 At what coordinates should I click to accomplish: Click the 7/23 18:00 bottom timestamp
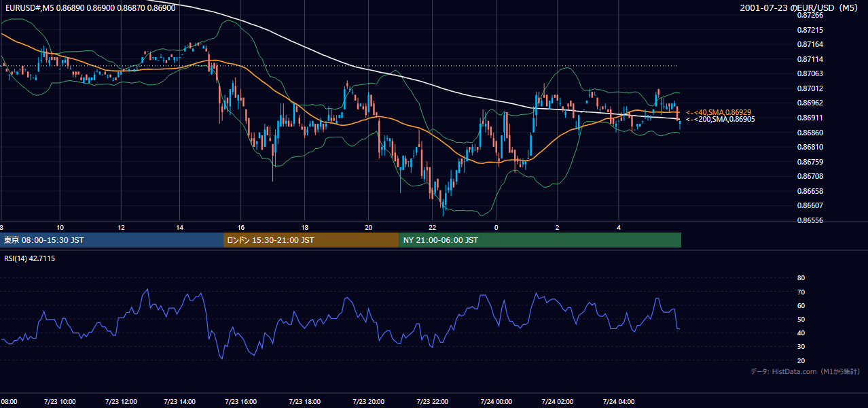point(305,401)
